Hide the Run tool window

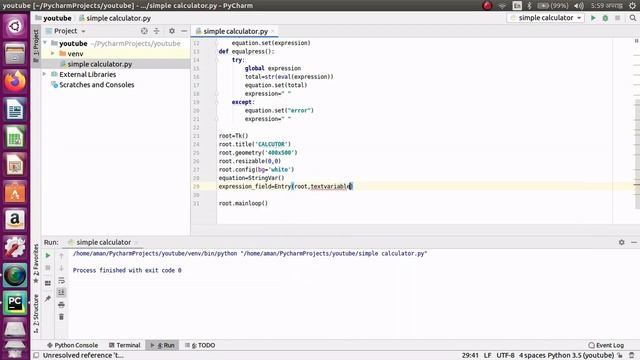(633, 242)
